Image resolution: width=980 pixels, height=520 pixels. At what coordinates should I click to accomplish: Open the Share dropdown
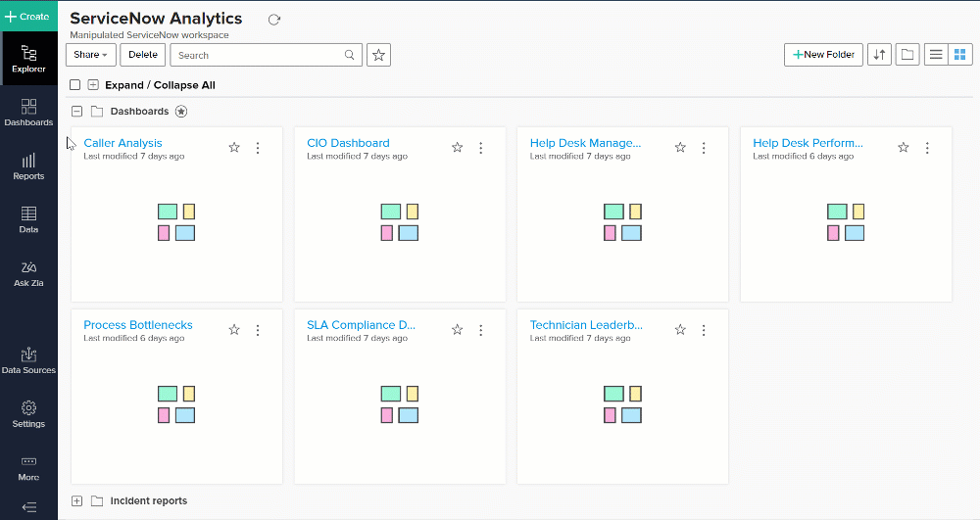91,55
